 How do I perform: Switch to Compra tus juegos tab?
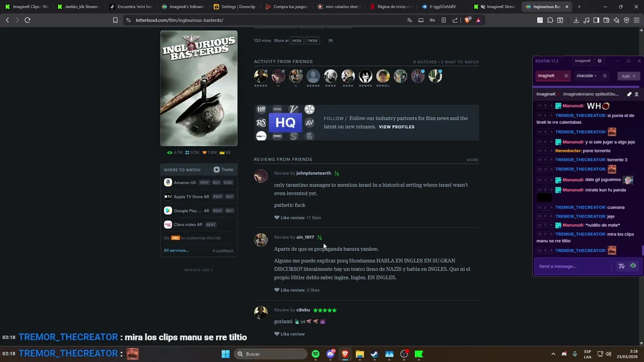286,7
